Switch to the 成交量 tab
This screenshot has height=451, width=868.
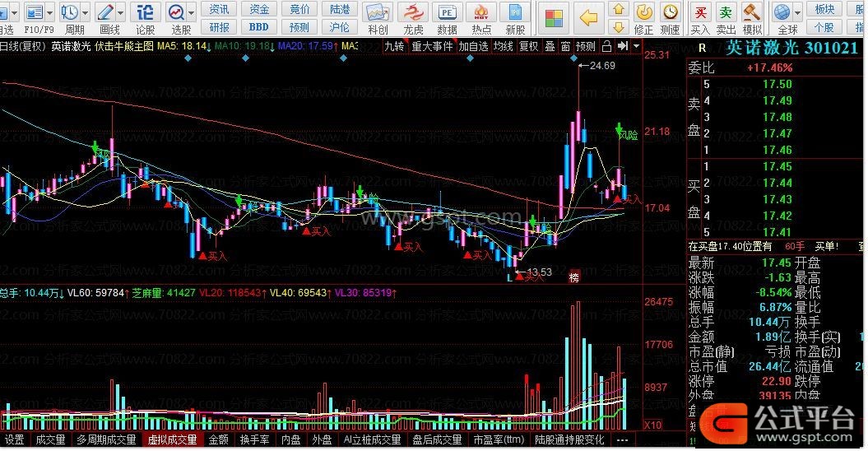tap(50, 440)
